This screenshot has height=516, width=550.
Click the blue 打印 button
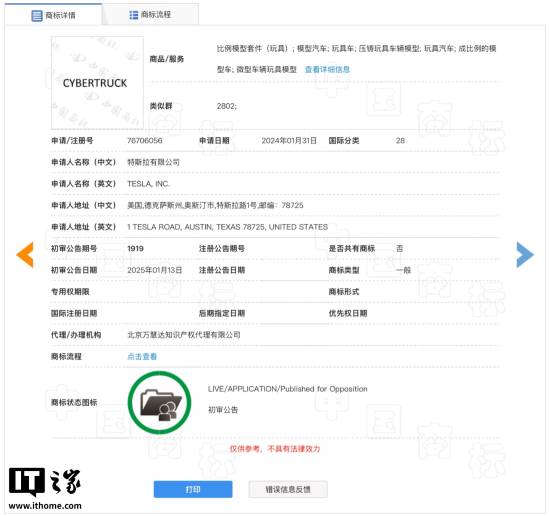(x=193, y=489)
